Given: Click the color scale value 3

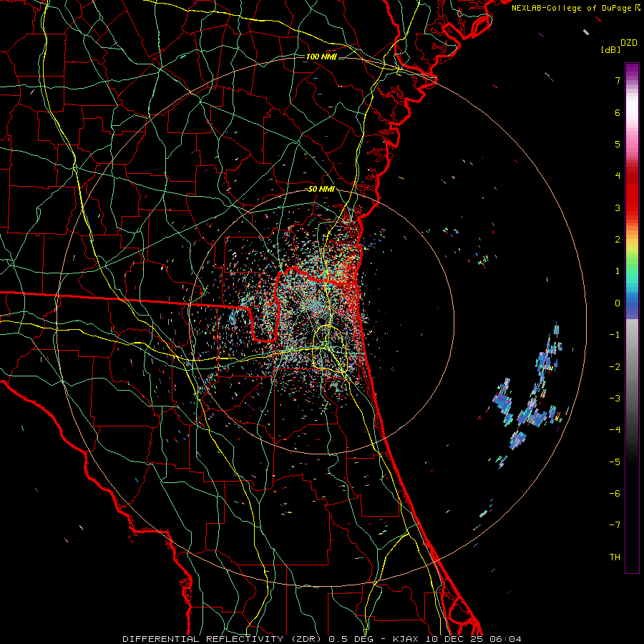Looking at the screenshot, I should [x=618, y=208].
